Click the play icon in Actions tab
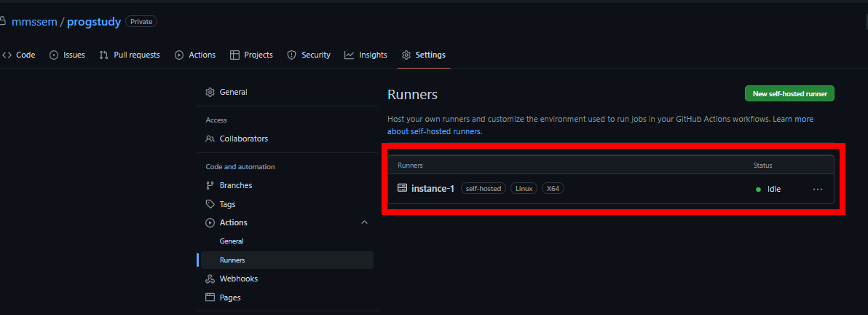The width and height of the screenshot is (868, 315). pos(179,55)
